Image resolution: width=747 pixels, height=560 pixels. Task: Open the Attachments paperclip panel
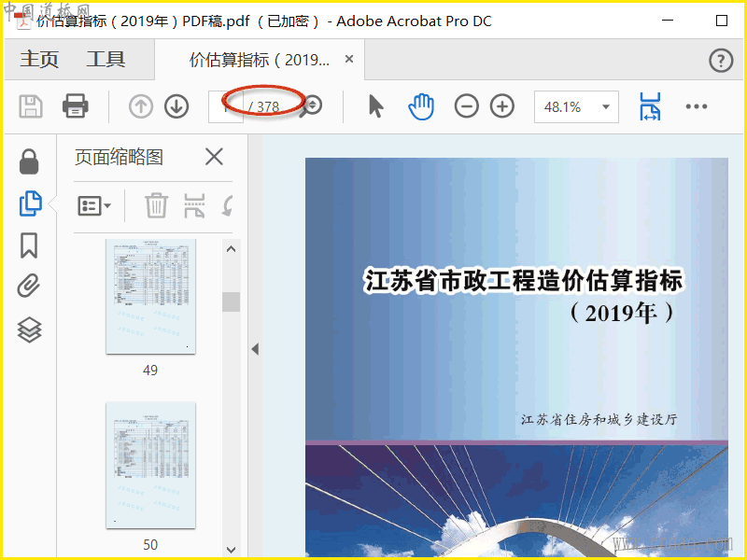[x=29, y=286]
